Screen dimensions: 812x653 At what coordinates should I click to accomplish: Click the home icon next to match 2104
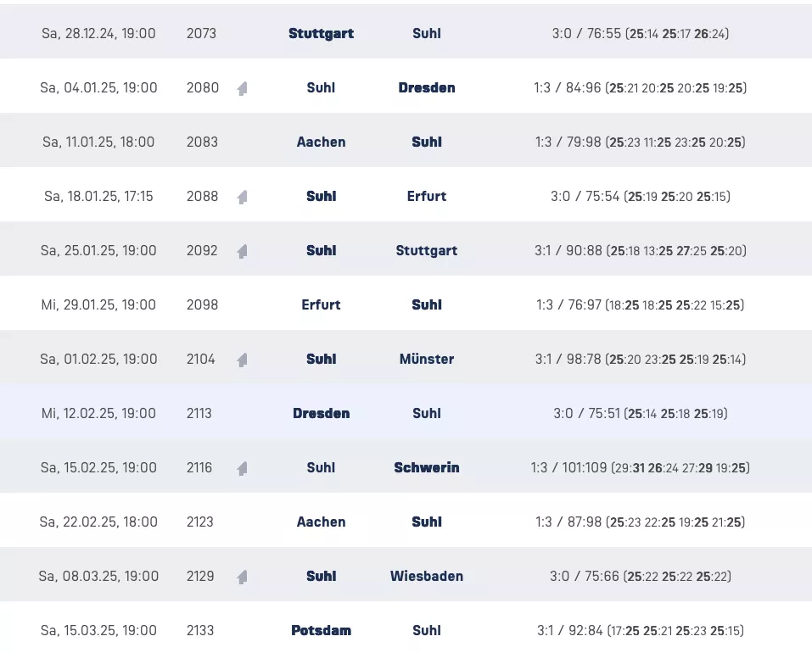click(243, 360)
